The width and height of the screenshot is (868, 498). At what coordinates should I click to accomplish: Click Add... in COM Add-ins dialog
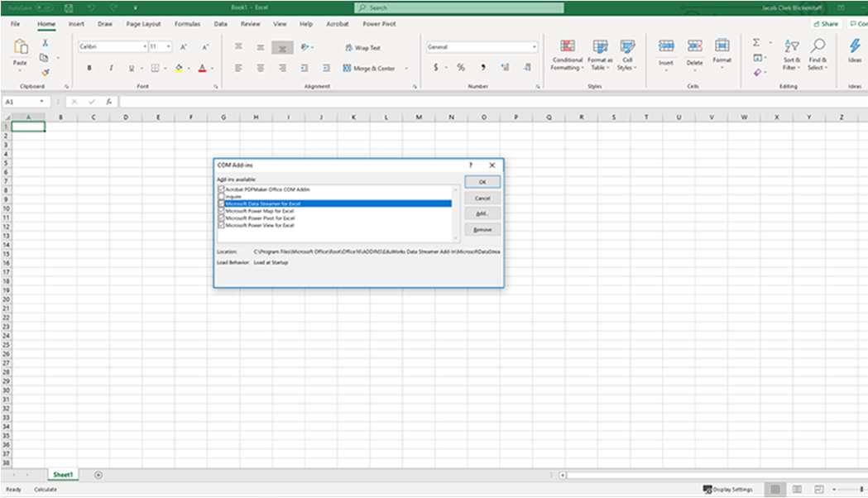(482, 213)
